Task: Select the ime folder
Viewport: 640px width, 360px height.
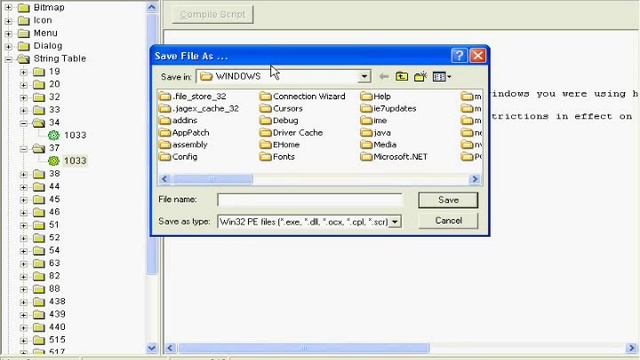Action: [373, 121]
